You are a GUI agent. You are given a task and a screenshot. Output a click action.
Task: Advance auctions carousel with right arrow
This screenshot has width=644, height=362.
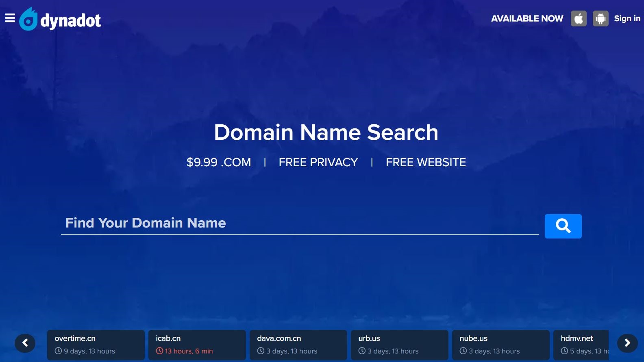pyautogui.click(x=627, y=343)
